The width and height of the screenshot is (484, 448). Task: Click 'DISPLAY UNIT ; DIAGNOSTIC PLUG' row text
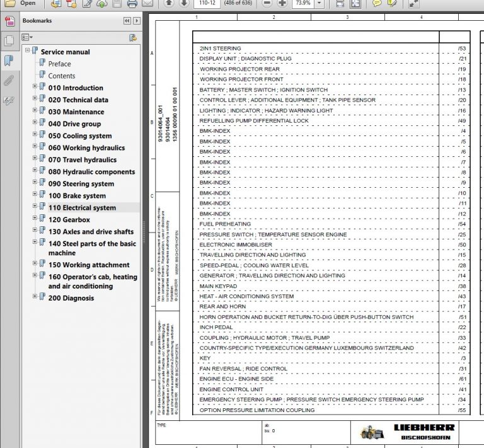(245, 59)
